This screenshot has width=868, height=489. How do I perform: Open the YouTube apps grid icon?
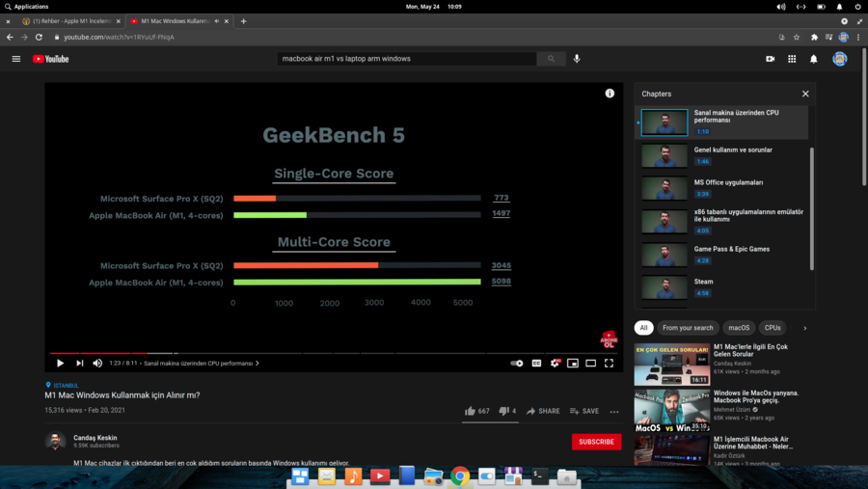[792, 59]
